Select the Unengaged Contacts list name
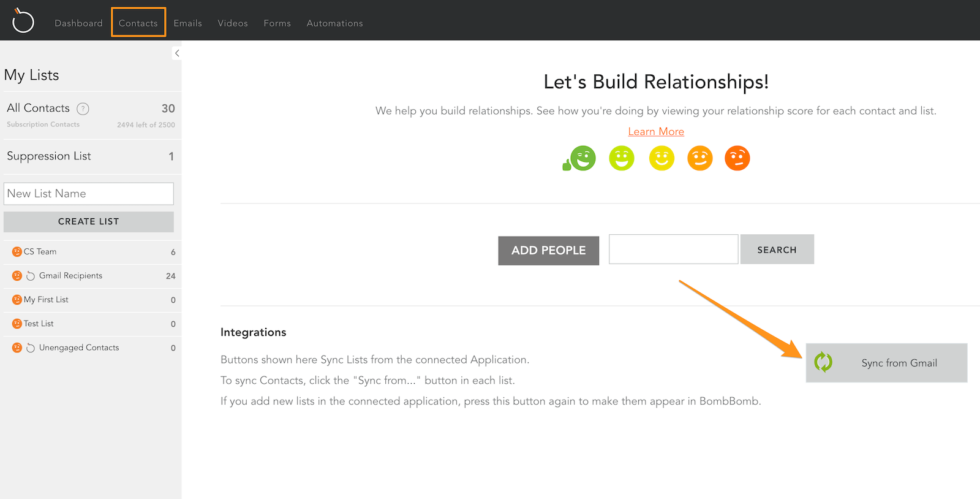980x499 pixels. click(79, 348)
